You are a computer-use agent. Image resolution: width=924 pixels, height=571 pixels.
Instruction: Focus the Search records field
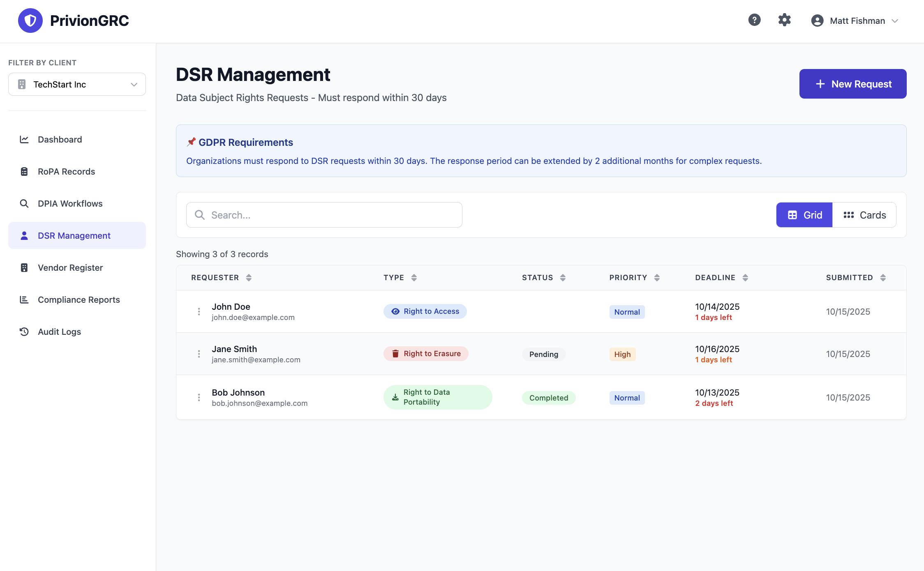[324, 215]
